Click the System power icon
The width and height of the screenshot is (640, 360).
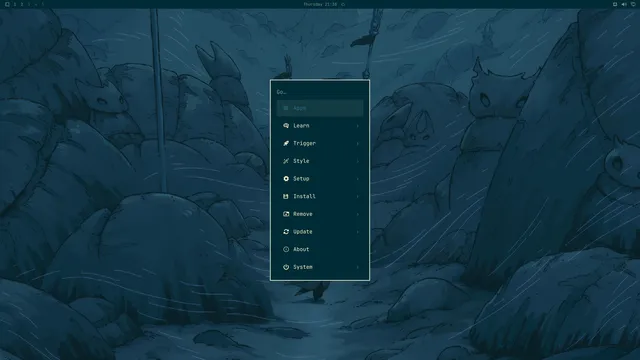point(286,267)
